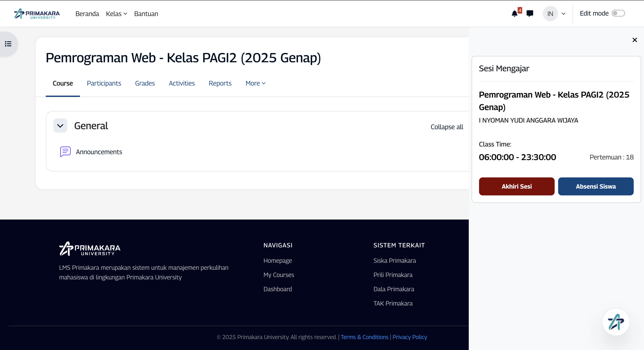Open the TAK Primakara link

click(393, 303)
